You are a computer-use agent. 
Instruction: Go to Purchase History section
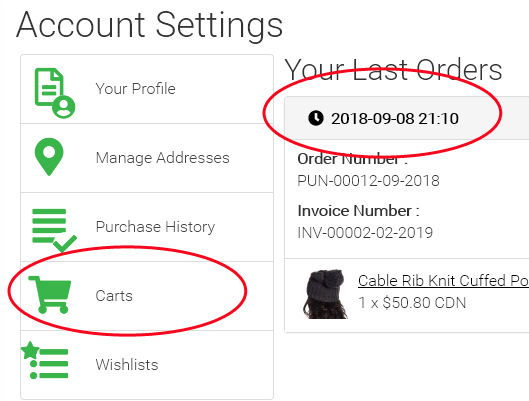147,227
